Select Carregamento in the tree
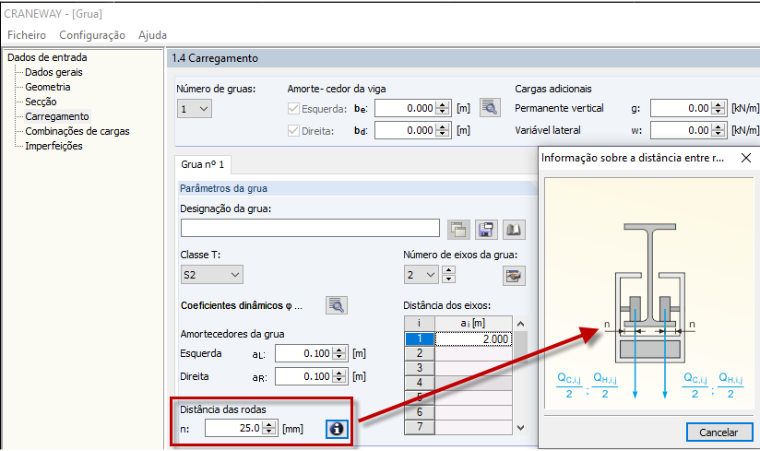This screenshot has height=451, width=760. [57, 116]
